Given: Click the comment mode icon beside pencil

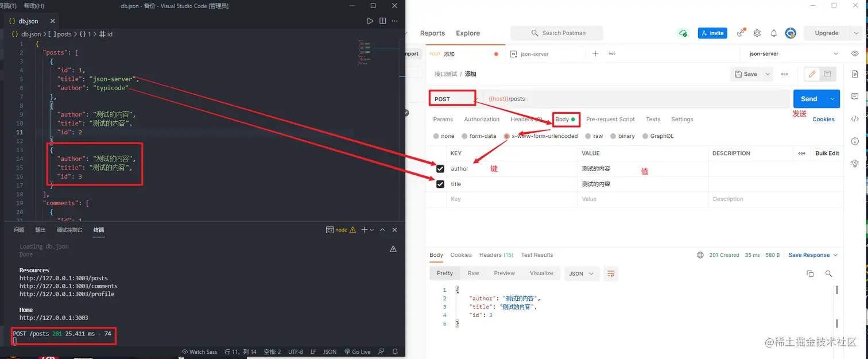Looking at the screenshot, I should click(827, 74).
